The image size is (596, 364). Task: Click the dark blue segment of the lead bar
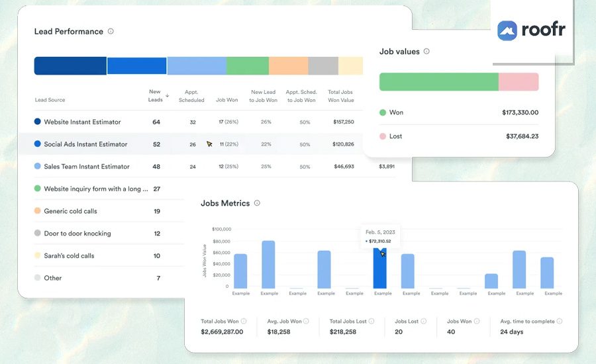70,66
